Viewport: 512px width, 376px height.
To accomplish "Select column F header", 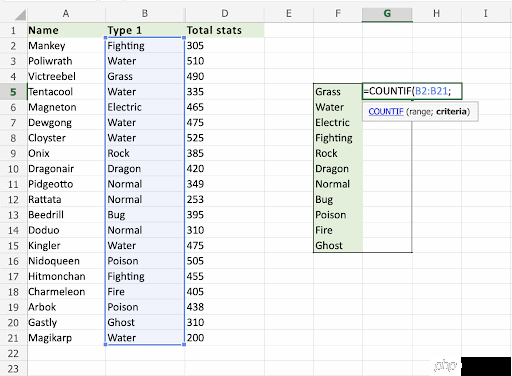I will [x=338, y=13].
